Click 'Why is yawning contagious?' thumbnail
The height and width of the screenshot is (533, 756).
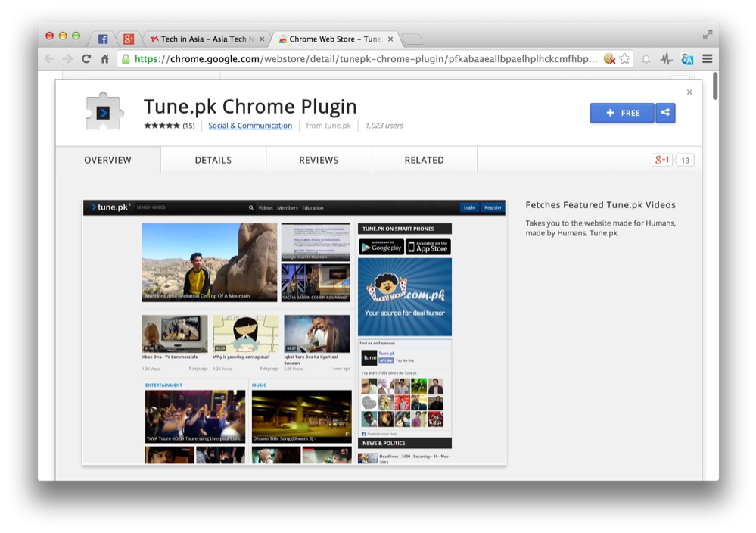tap(246, 334)
